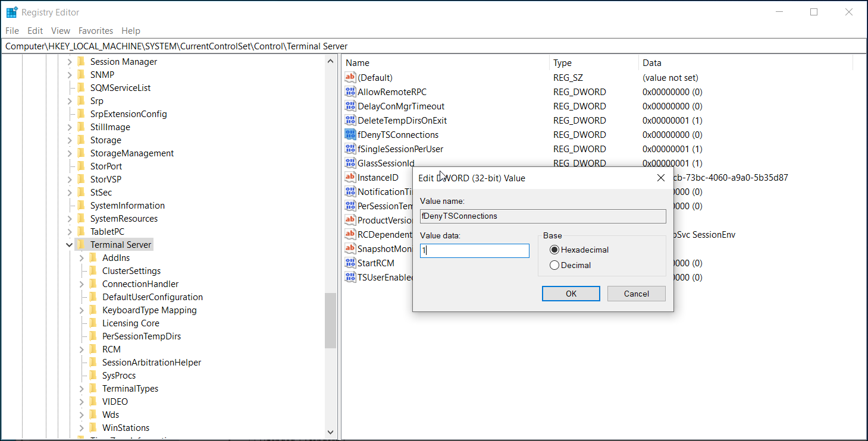Select the SrpExtensionConfig tree key

click(x=129, y=114)
